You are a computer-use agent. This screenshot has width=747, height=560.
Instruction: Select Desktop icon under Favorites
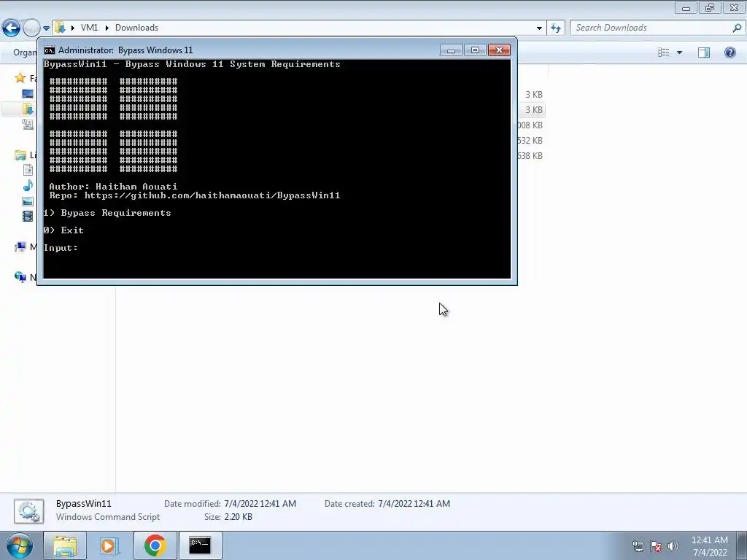28,94
